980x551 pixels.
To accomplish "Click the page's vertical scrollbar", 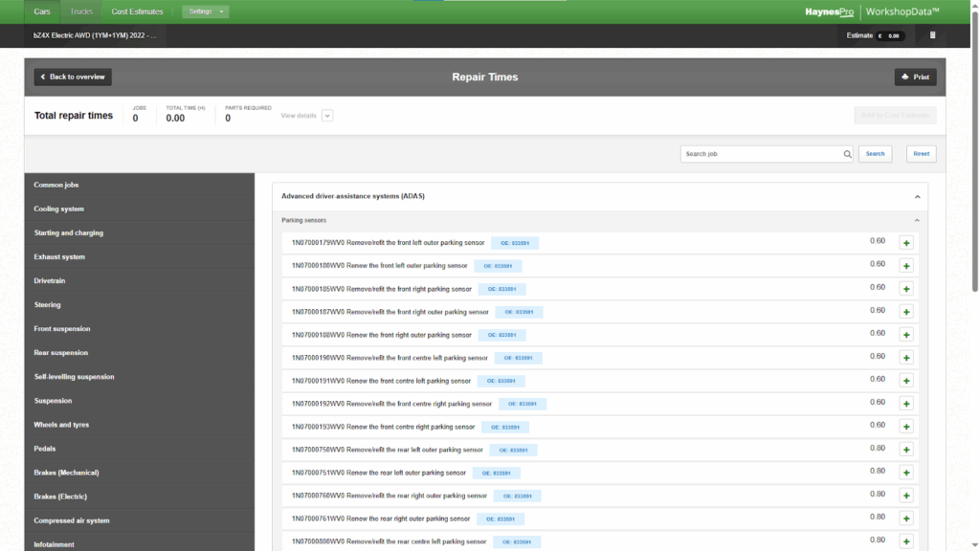I will 974,143.
